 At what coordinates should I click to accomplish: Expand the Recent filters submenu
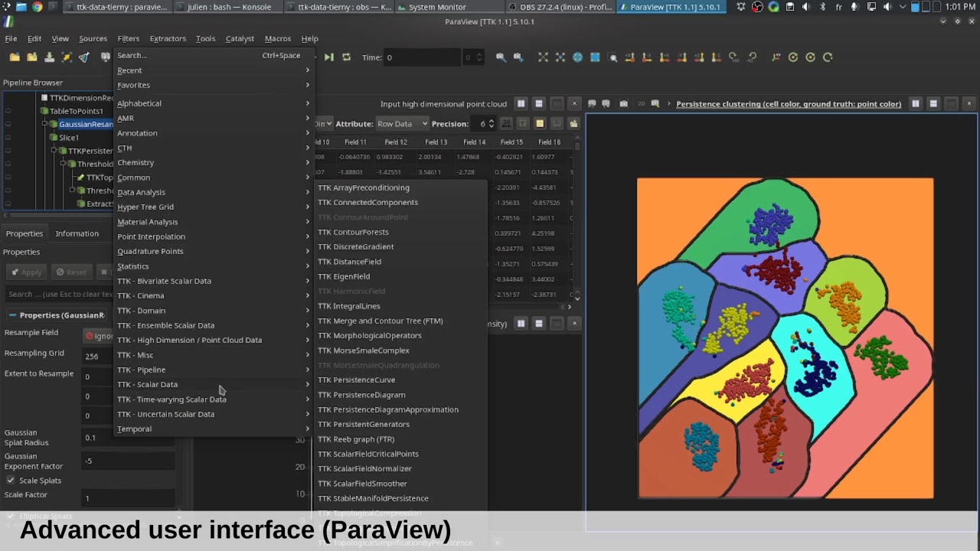pyautogui.click(x=213, y=70)
